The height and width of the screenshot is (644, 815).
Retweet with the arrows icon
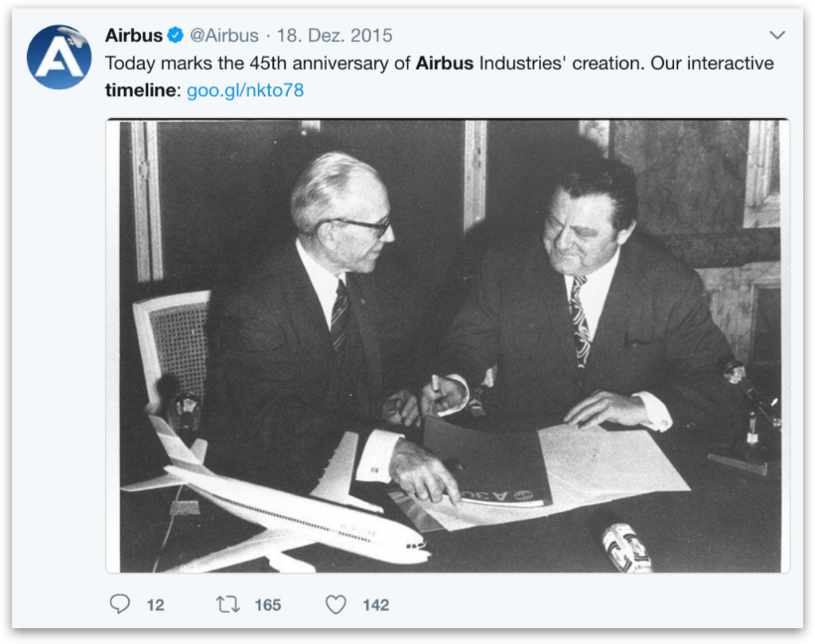click(228, 604)
